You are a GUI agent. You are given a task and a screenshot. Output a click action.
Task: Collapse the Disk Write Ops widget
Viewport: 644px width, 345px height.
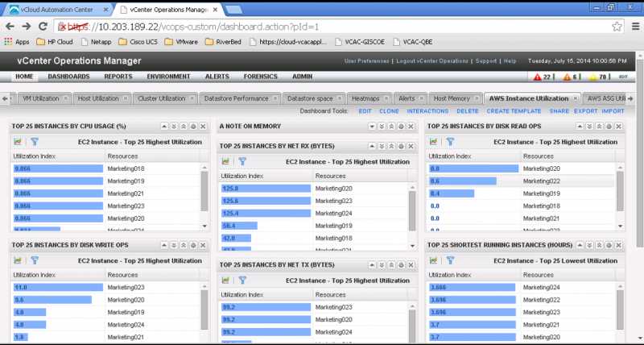pos(164,245)
